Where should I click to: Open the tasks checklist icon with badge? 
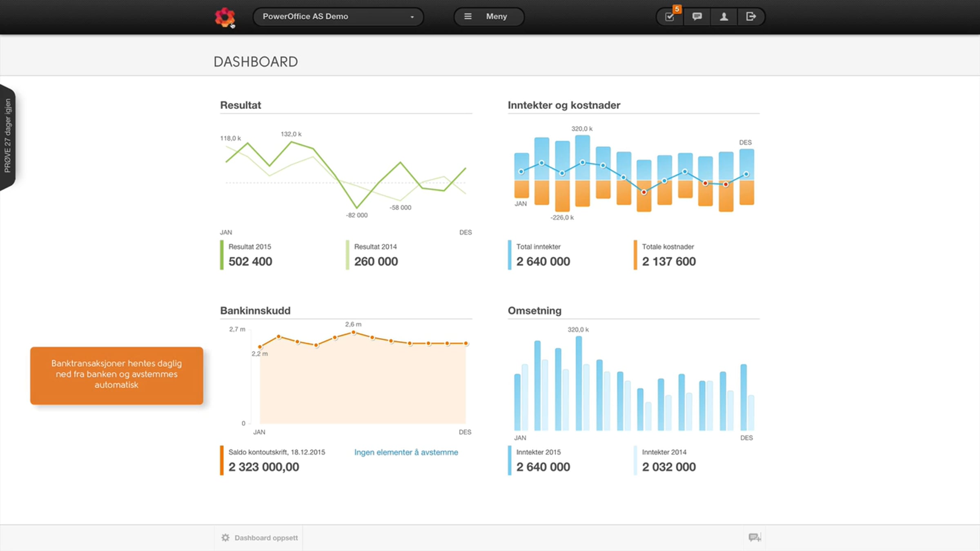(670, 16)
